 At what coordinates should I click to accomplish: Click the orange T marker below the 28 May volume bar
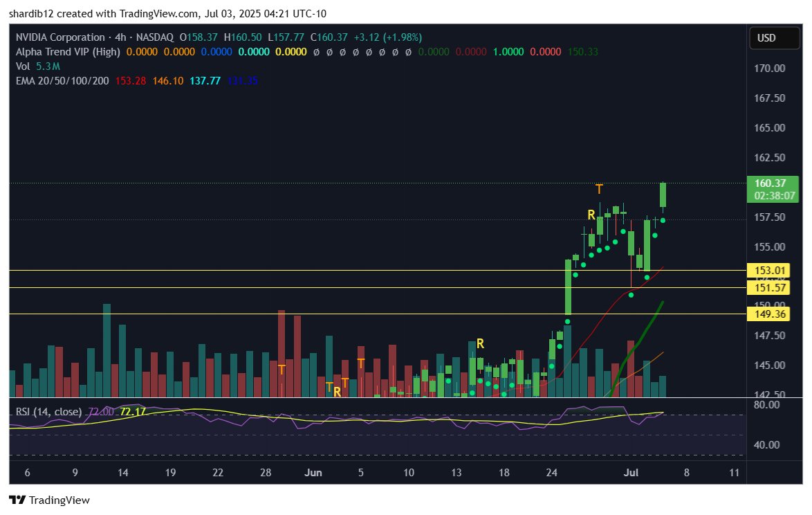pyautogui.click(x=282, y=370)
